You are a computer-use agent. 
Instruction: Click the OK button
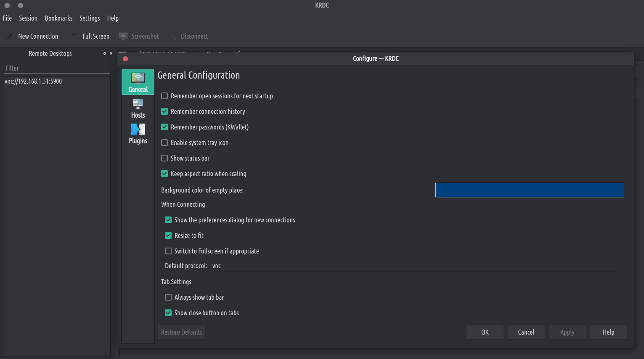click(485, 332)
